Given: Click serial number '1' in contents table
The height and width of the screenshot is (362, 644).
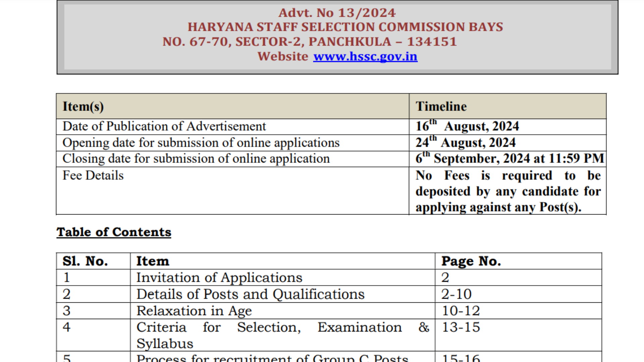Looking at the screenshot, I should coord(66,278).
